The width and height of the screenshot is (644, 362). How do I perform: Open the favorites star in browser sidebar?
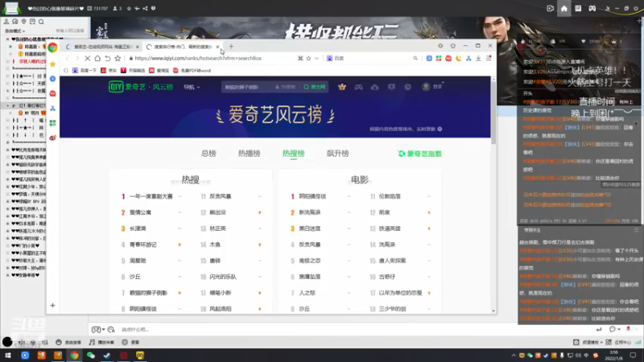click(x=52, y=64)
